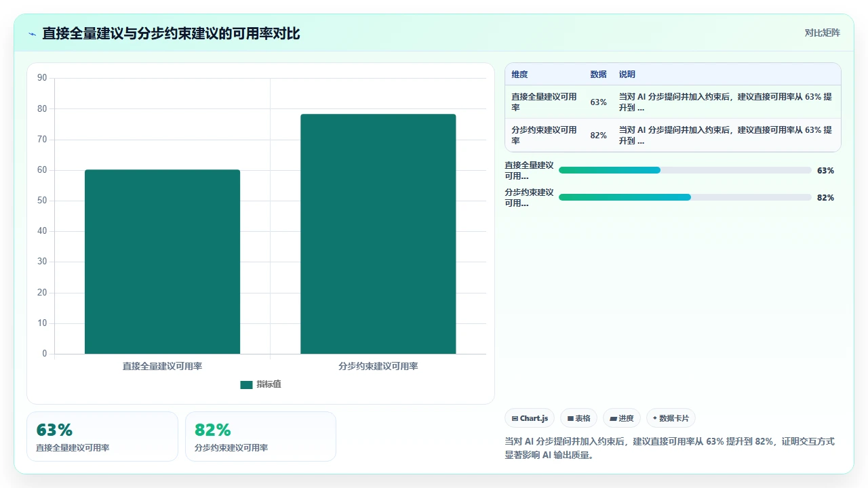Image resolution: width=868 pixels, height=488 pixels.
Task: Click the 63% progress bar
Action: pyautogui.click(x=685, y=170)
